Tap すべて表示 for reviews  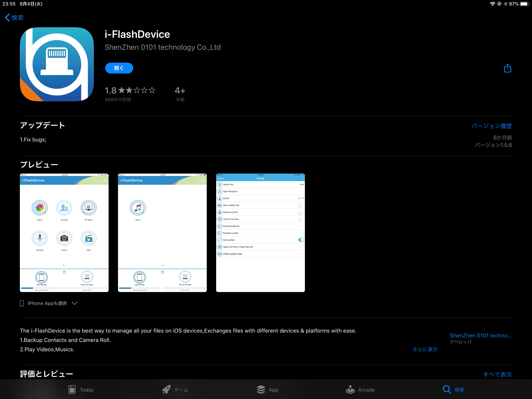(x=497, y=374)
